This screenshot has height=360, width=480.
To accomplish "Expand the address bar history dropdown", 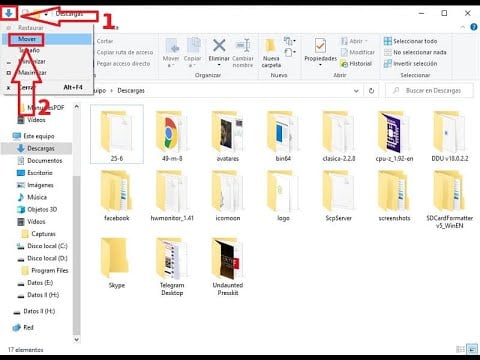I will (x=356, y=91).
